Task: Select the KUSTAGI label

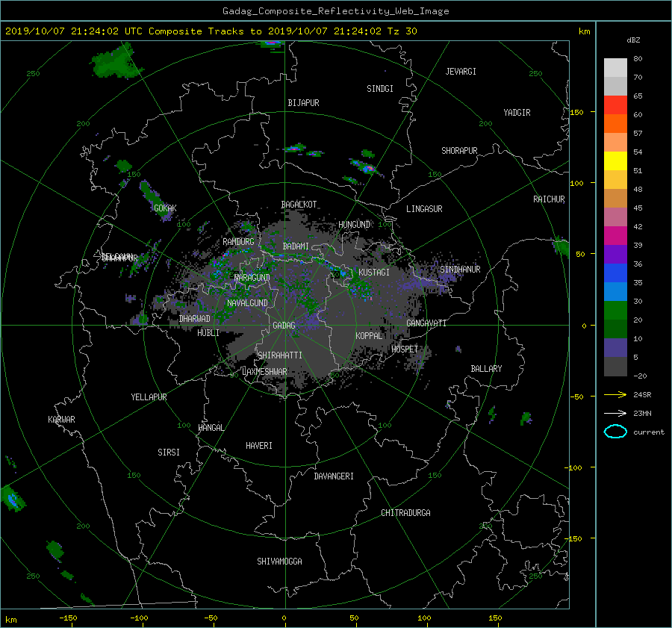Action: 374,273
